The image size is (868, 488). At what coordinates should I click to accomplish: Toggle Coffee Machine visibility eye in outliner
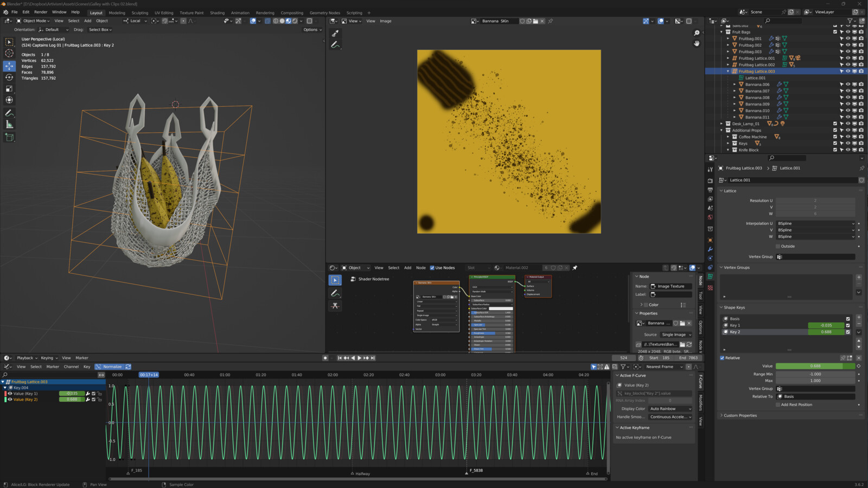[848, 137]
